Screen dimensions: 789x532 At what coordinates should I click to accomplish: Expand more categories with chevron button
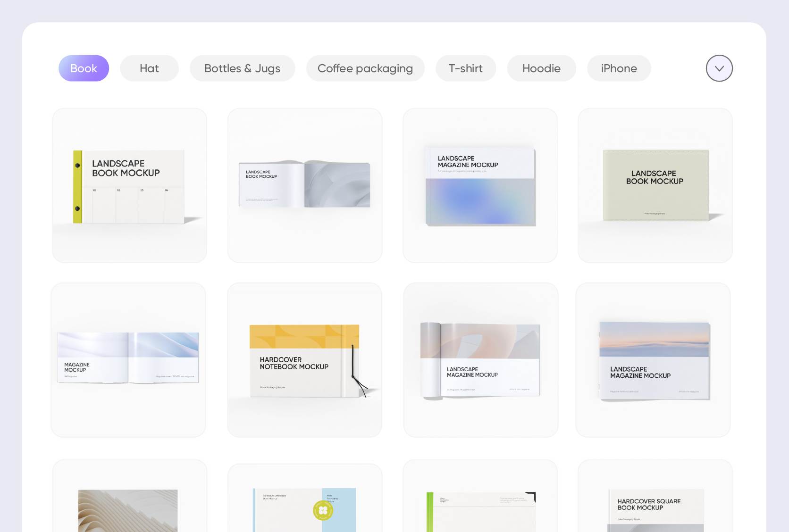719,68
